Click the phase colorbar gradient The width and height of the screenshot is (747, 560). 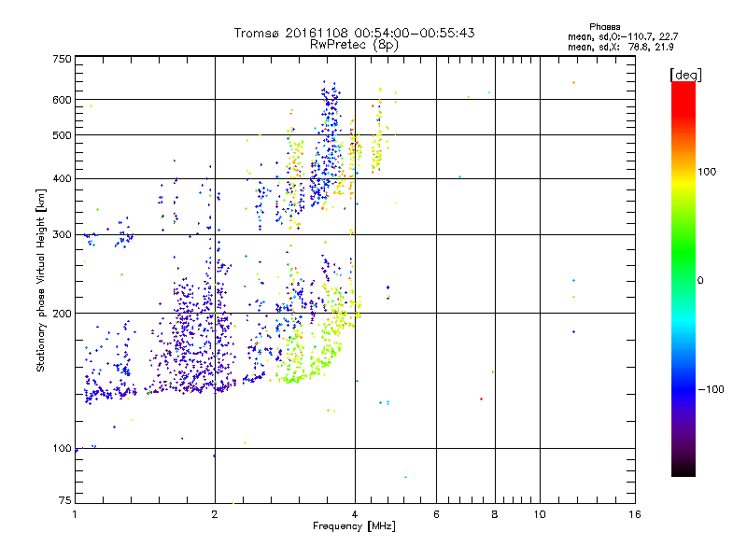(x=684, y=278)
